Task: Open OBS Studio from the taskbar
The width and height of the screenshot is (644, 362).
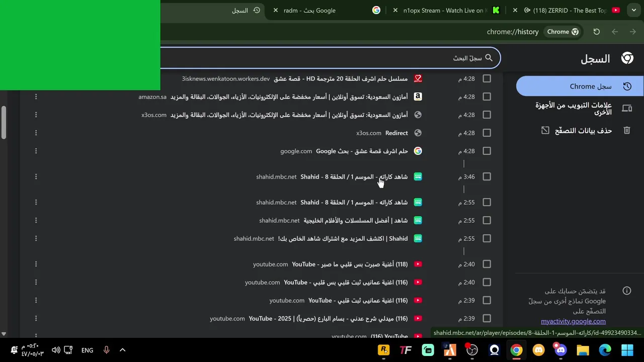Action: point(472,350)
